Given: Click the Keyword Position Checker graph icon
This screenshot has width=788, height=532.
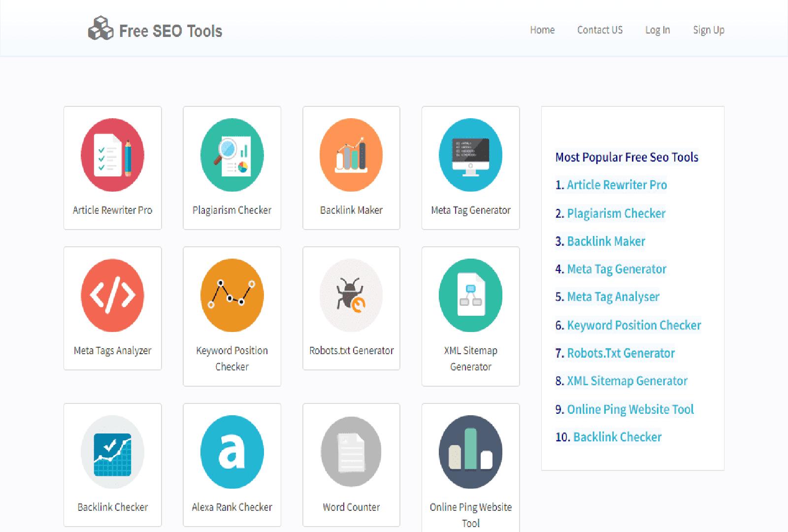Looking at the screenshot, I should click(231, 296).
